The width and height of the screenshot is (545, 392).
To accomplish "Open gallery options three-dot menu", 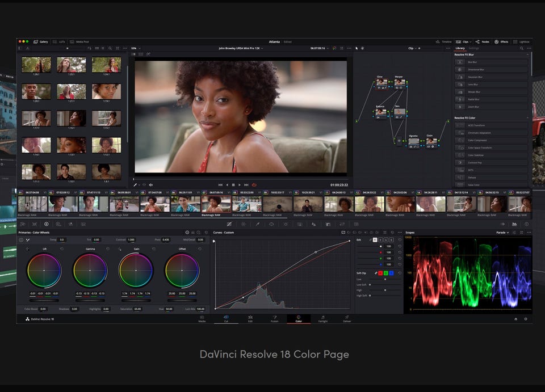I will coord(125,48).
